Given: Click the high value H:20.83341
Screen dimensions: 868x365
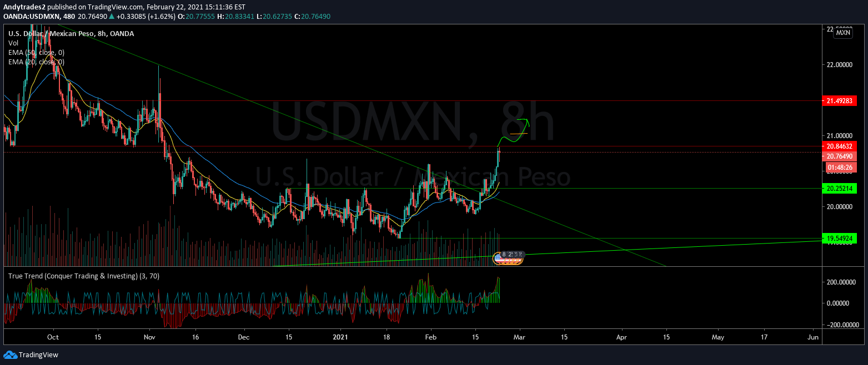Looking at the screenshot, I should tap(235, 17).
